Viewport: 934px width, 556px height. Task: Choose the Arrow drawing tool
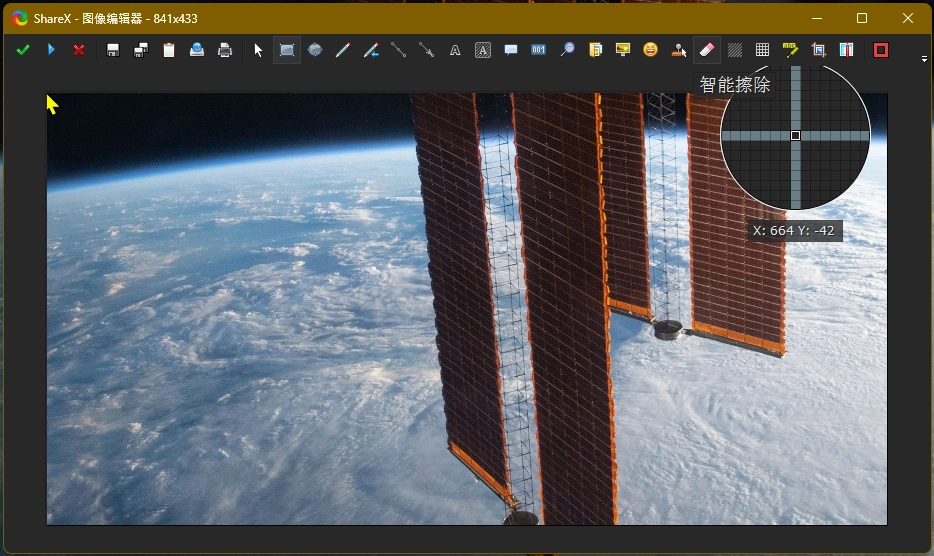[x=427, y=50]
